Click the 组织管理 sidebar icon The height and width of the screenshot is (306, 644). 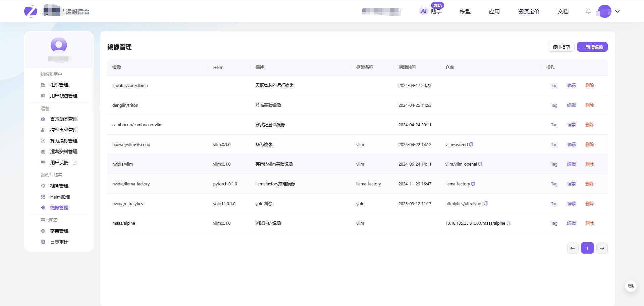click(x=43, y=85)
